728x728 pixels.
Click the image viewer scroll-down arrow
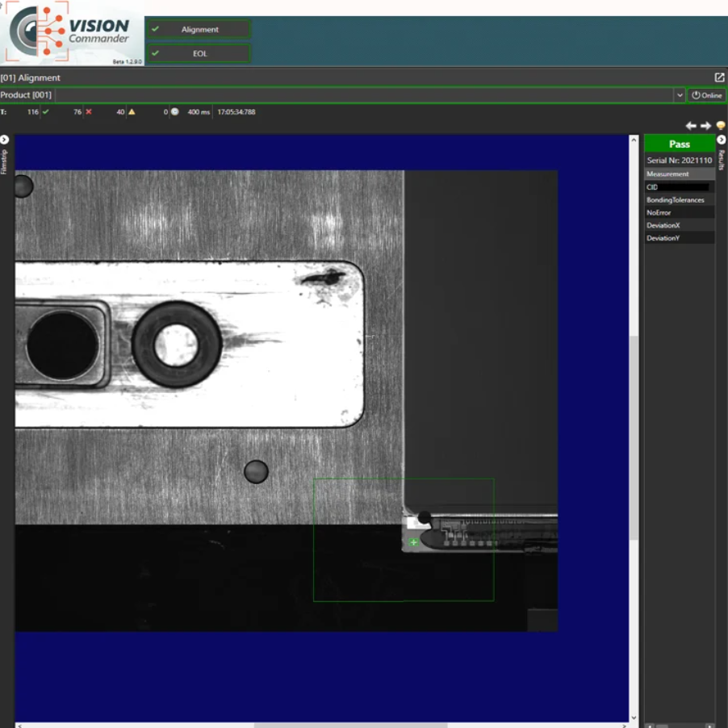coord(634,718)
